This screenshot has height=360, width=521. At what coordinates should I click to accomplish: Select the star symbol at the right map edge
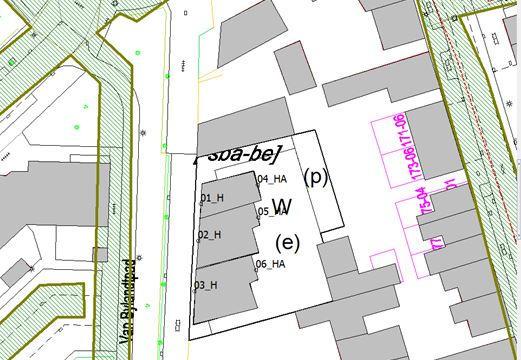[x=509, y=104]
